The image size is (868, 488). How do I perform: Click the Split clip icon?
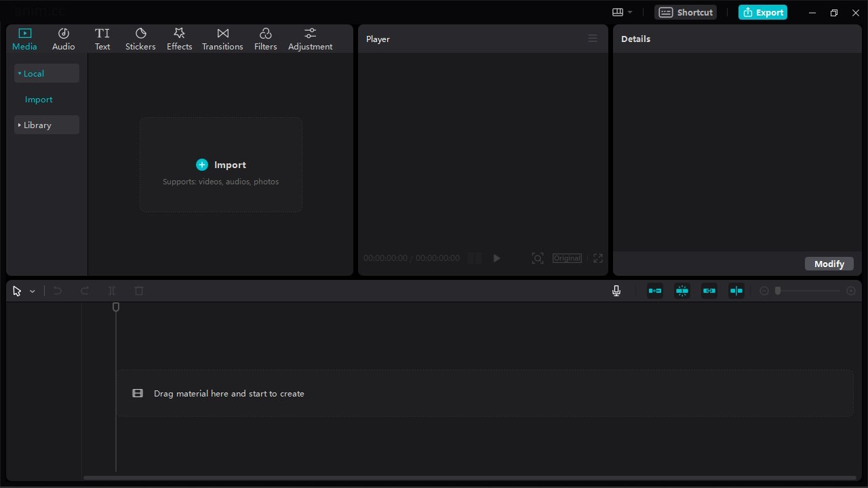[x=112, y=291]
